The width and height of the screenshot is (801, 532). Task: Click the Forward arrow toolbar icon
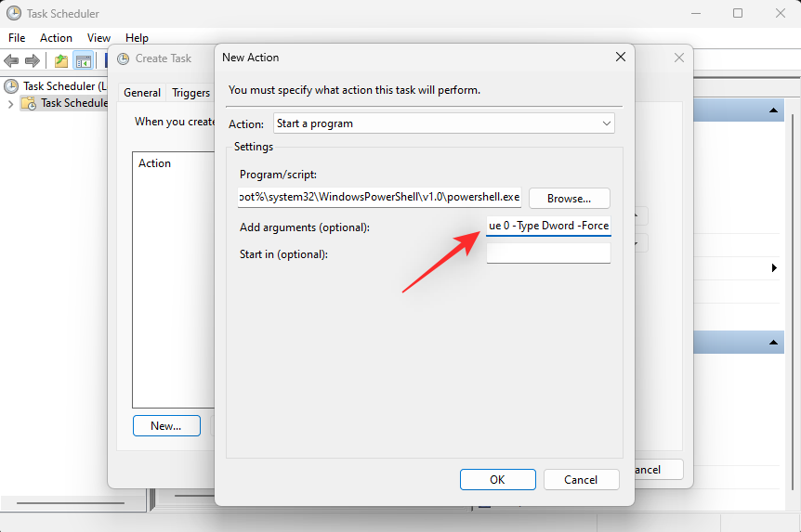coord(33,61)
